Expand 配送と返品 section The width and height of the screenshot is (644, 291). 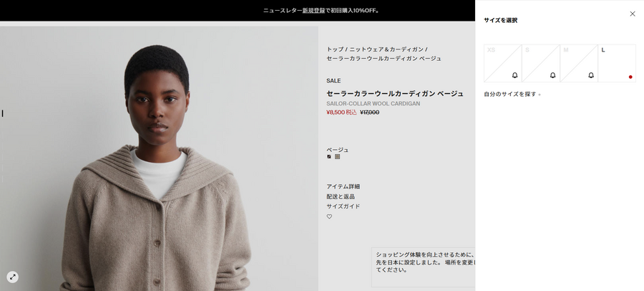tap(341, 196)
